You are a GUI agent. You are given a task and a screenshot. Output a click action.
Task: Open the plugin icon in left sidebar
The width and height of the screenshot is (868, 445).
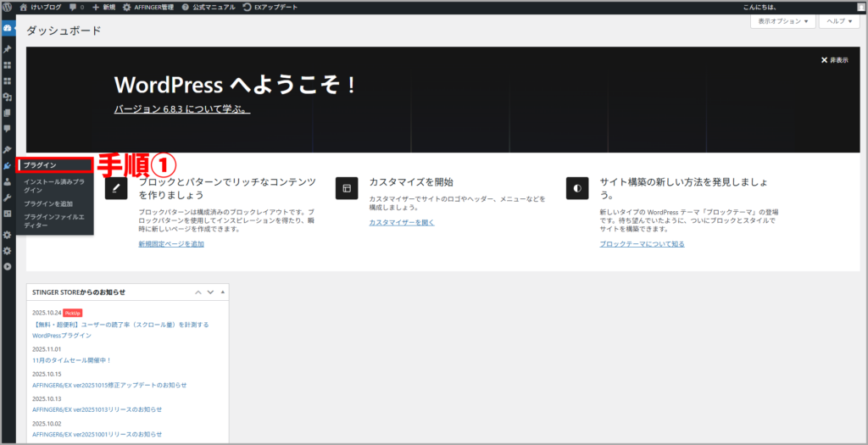(x=8, y=165)
